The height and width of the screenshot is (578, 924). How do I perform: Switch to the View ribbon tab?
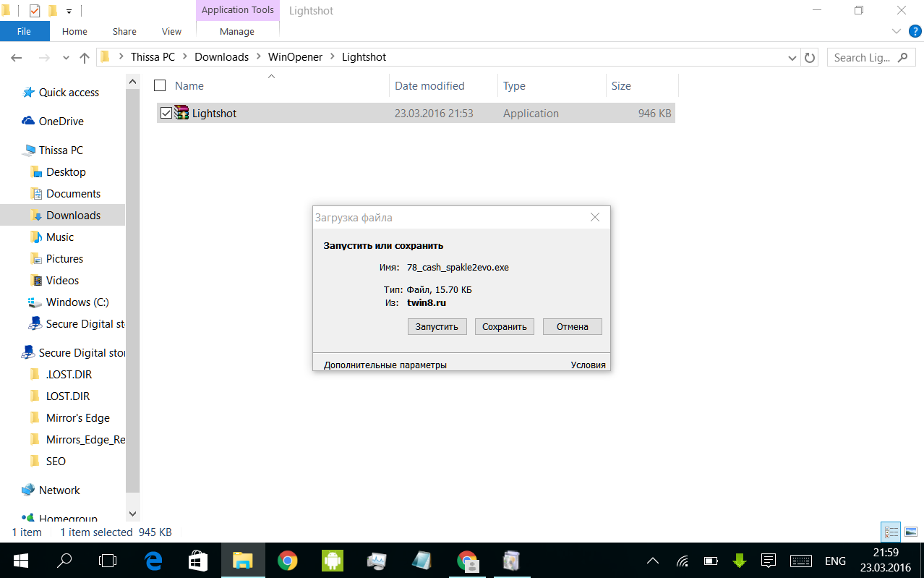pyautogui.click(x=171, y=31)
